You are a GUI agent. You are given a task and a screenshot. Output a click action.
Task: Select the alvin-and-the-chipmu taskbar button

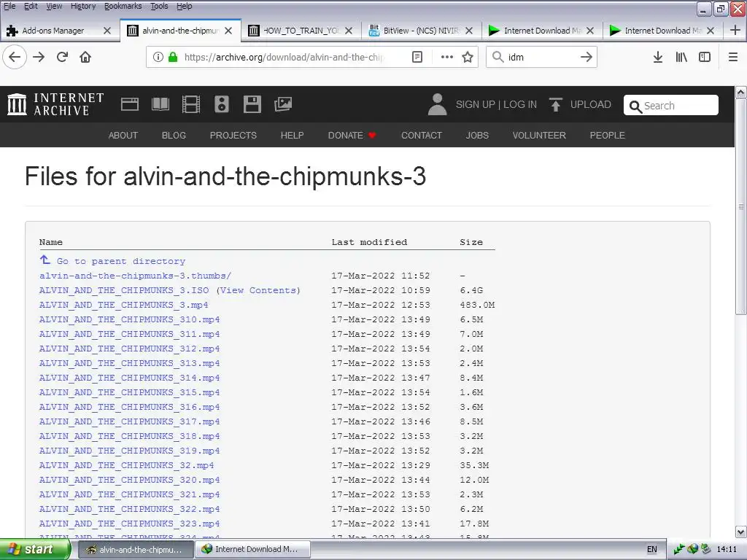tap(135, 550)
